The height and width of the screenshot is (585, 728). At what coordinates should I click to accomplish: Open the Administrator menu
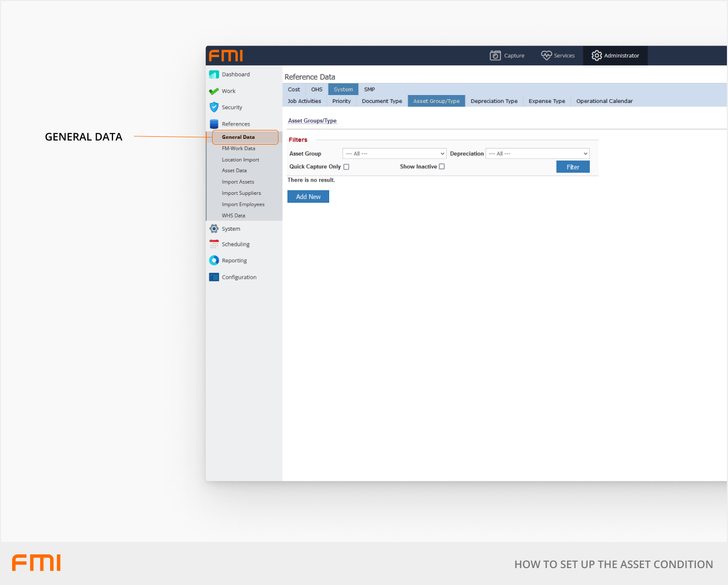(x=615, y=55)
